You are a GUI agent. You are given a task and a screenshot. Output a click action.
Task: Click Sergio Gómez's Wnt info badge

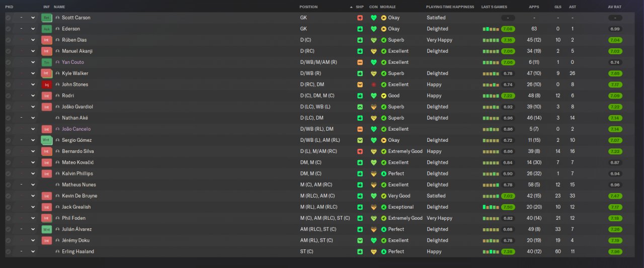click(x=47, y=140)
